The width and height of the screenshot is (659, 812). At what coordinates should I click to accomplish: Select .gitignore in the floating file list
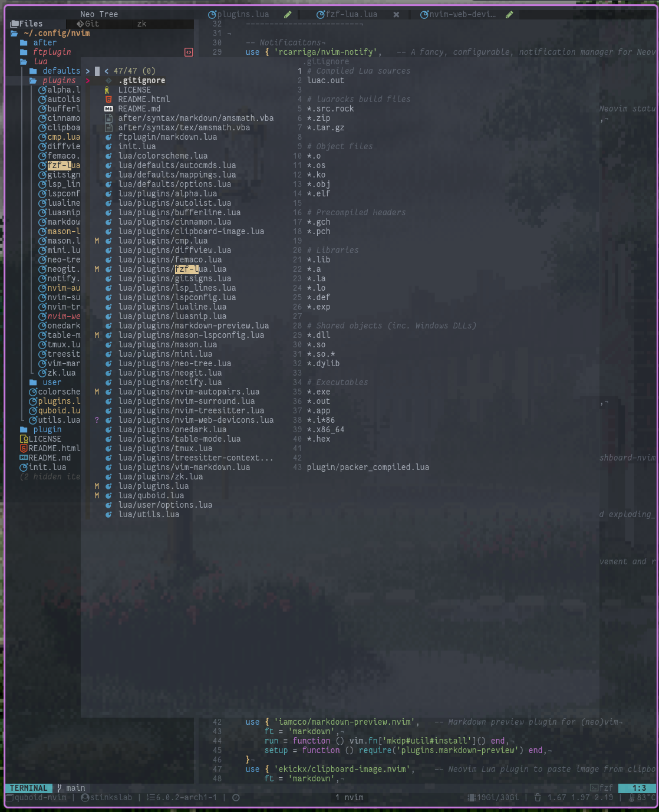141,80
